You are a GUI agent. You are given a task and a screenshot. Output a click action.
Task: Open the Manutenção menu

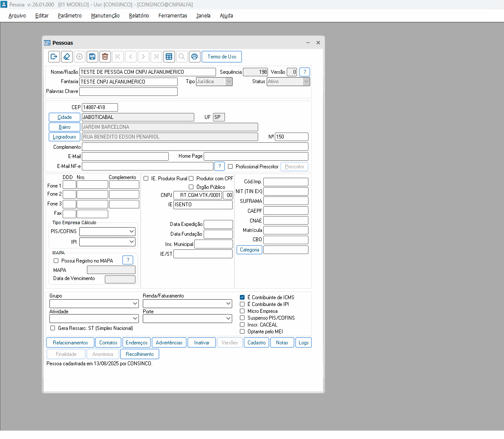[105, 16]
